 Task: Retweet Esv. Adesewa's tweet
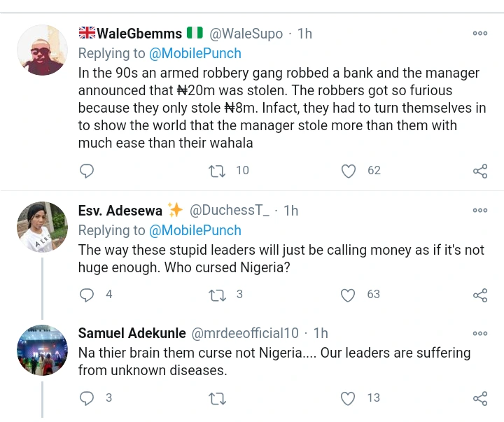click(217, 295)
